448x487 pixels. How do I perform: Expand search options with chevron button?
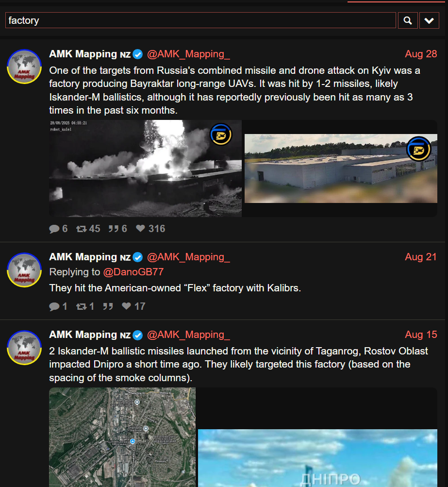429,20
